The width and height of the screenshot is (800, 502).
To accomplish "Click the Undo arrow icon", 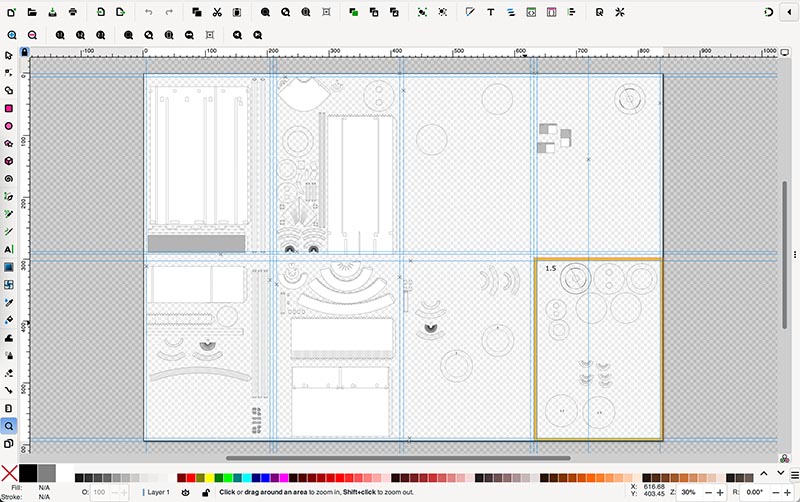I will click(x=149, y=12).
